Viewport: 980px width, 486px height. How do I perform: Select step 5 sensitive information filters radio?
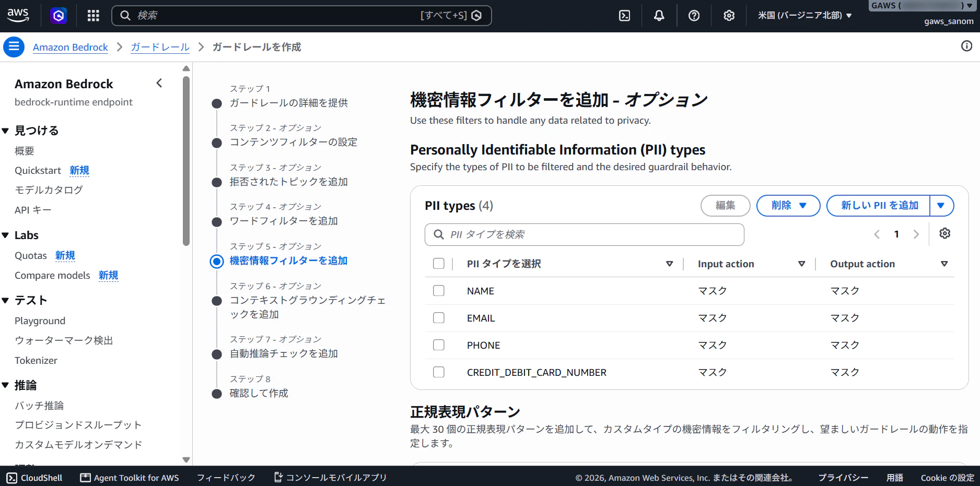coord(217,261)
